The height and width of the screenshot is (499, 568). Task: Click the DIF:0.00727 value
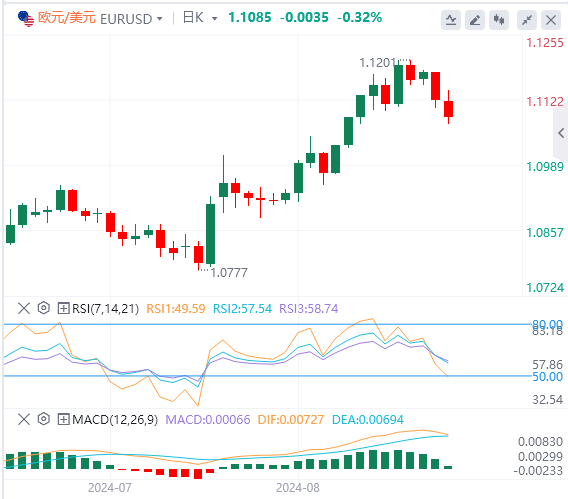click(x=291, y=419)
